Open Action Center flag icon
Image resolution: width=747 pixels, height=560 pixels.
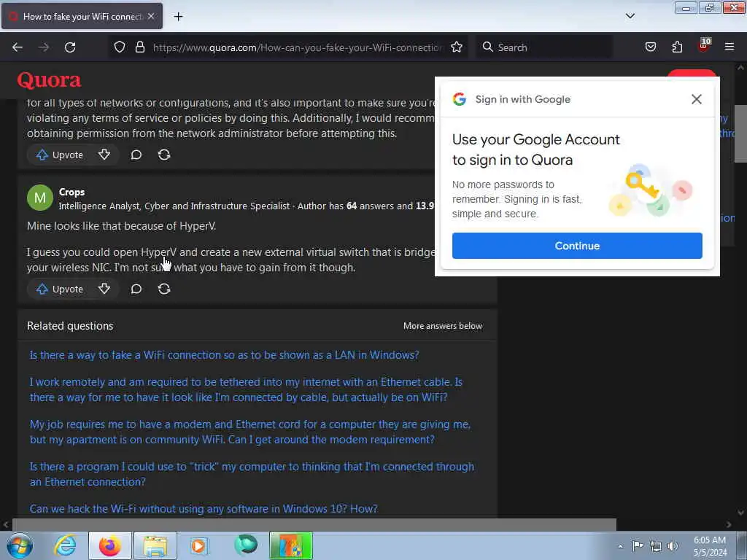[638, 546]
